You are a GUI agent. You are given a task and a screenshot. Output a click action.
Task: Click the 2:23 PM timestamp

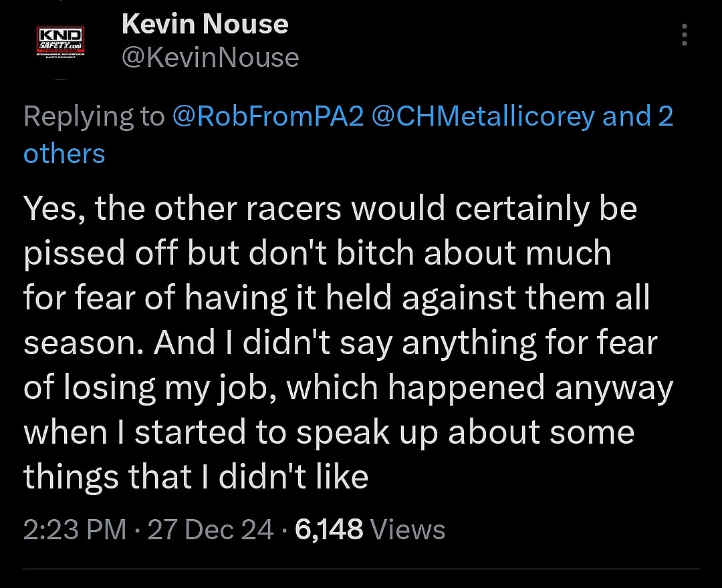[x=75, y=530]
